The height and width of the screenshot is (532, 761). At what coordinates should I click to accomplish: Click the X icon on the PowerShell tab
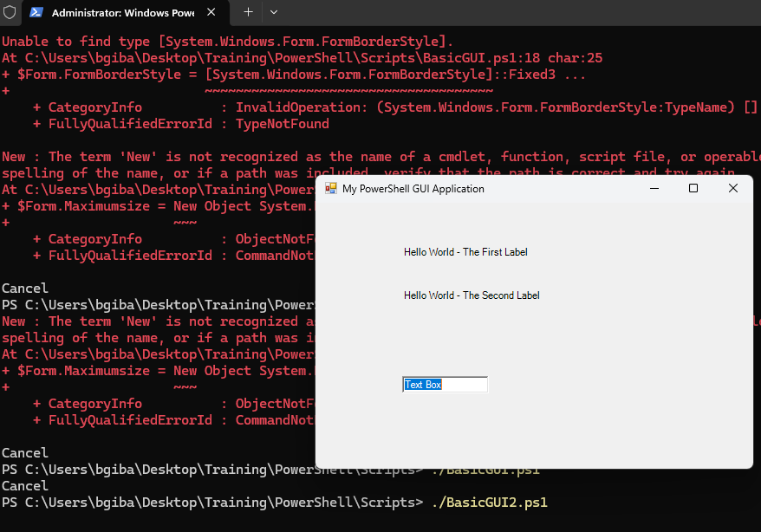point(211,13)
